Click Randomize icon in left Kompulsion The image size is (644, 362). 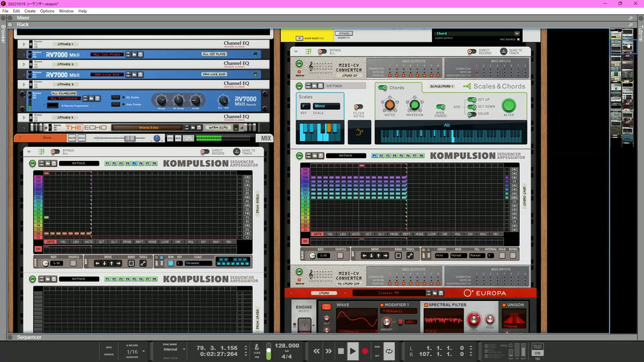pos(131,263)
